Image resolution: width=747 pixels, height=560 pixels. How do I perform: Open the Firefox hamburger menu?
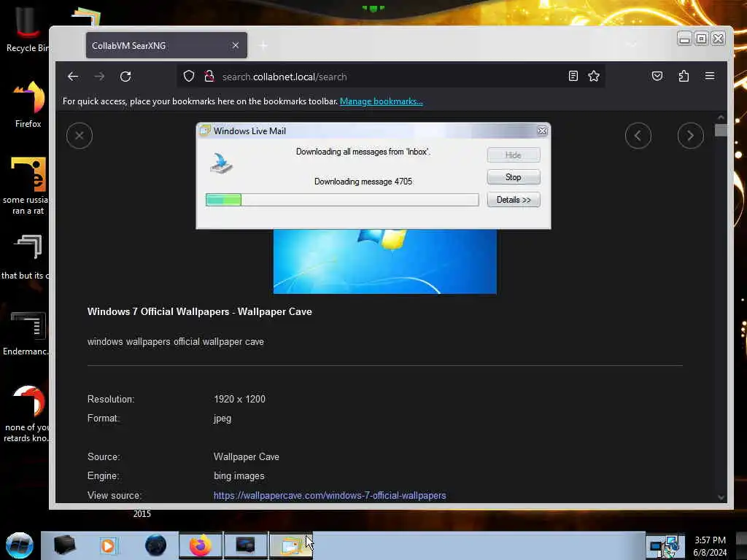[x=709, y=76]
